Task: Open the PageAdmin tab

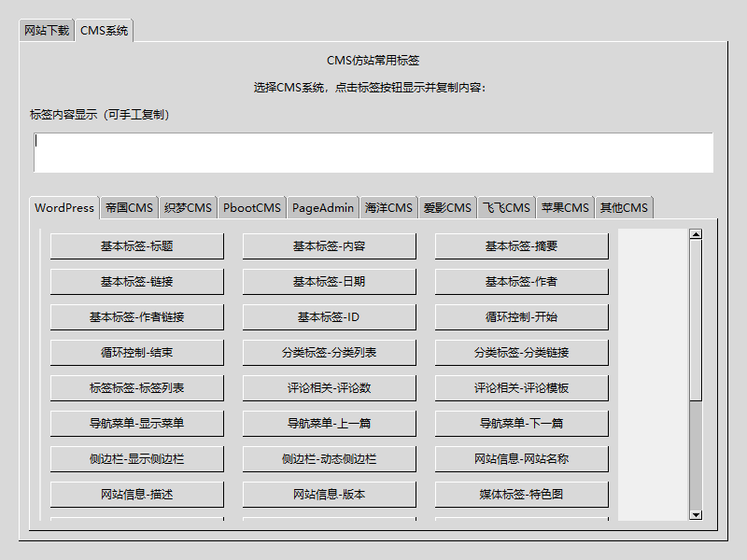Action: [x=323, y=208]
